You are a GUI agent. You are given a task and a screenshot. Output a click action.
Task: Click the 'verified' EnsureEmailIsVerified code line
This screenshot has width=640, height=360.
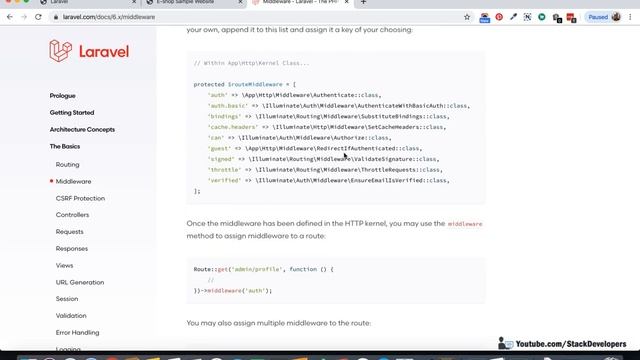click(328, 180)
